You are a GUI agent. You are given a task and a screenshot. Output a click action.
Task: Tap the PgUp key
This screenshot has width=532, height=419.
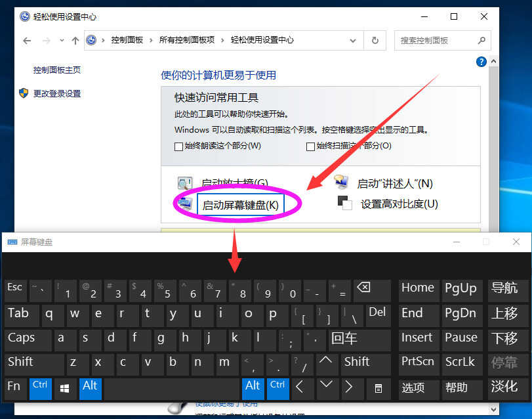[462, 291]
